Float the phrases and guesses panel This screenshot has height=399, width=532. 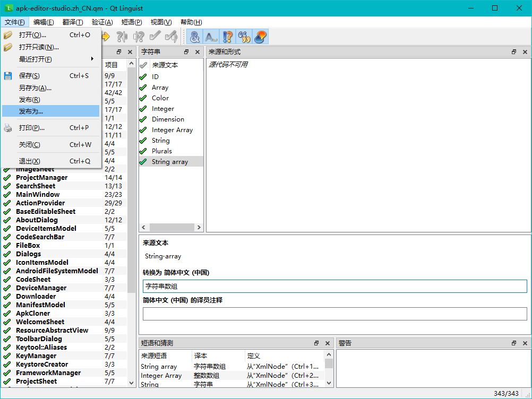click(316, 343)
